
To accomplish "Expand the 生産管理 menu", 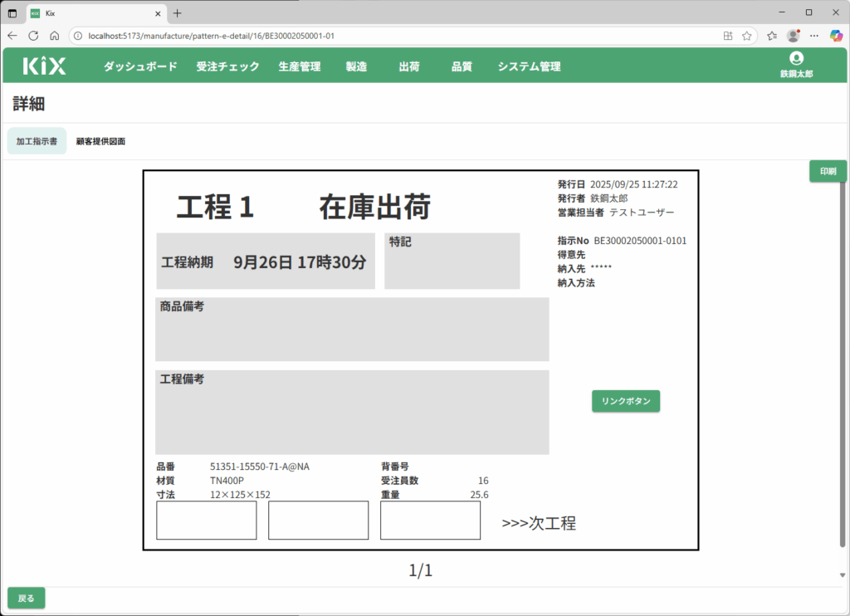I will (x=299, y=66).
